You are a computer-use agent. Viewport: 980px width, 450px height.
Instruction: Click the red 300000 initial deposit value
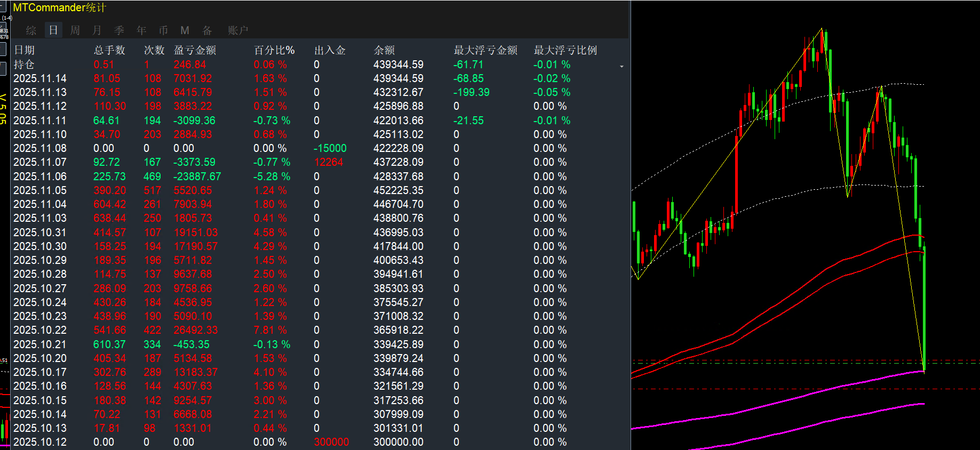click(331, 442)
